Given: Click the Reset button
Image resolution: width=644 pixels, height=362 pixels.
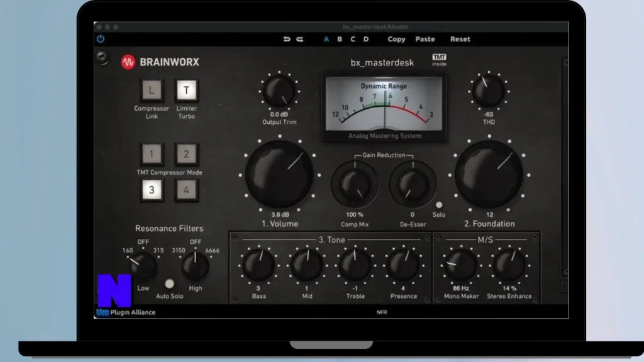Looking at the screenshot, I should coord(460,40).
